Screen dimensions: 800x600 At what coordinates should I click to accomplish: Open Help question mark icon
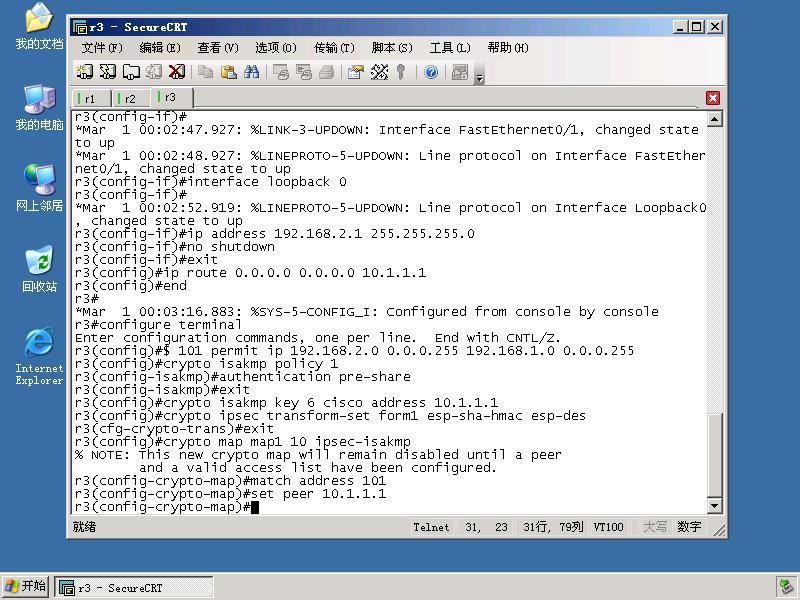pyautogui.click(x=431, y=72)
